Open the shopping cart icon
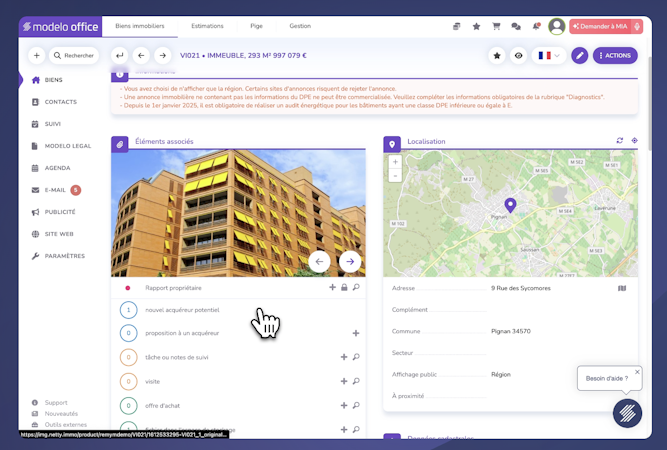The height and width of the screenshot is (450, 667). click(x=496, y=26)
